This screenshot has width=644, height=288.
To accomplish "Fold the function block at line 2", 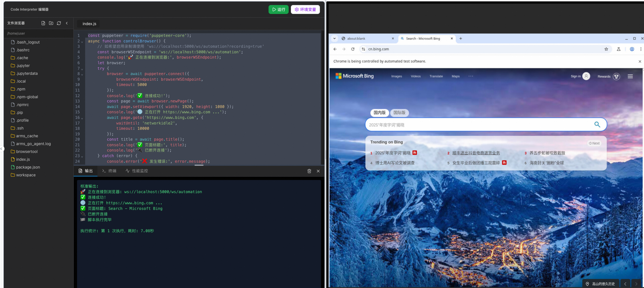I will [x=82, y=42].
